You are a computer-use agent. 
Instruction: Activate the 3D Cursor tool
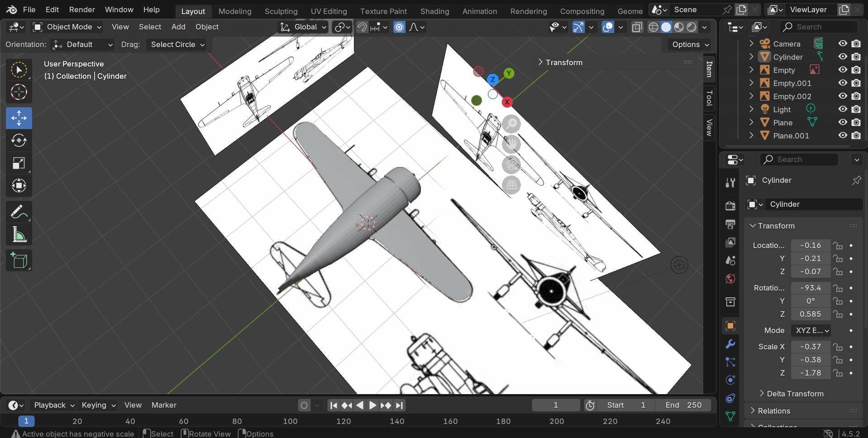tap(19, 92)
